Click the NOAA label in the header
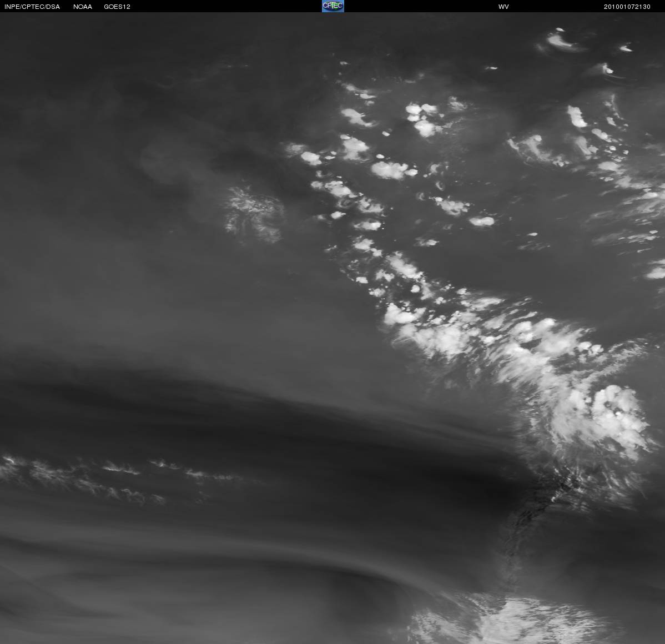This screenshot has height=644, width=665. point(83,7)
